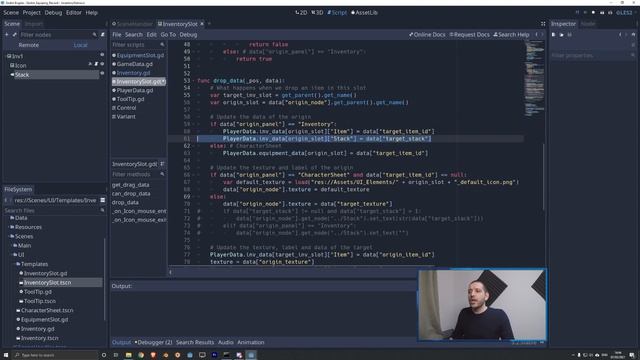
Task: Add a new node with plus icon
Action: pyautogui.click(x=7, y=35)
